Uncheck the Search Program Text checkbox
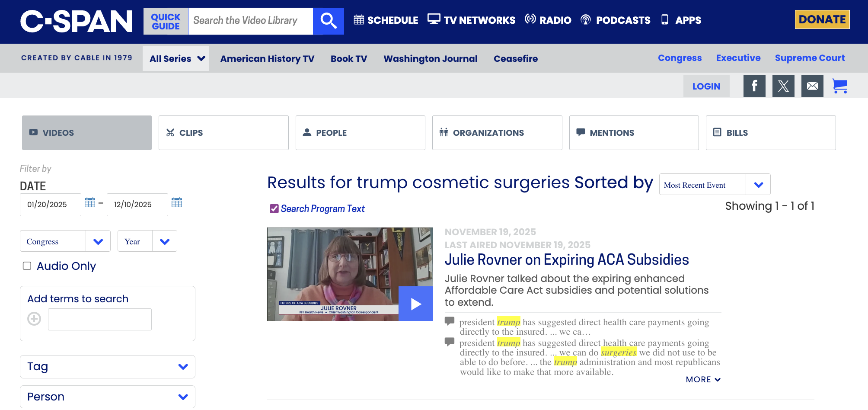868x410 pixels. (x=274, y=209)
